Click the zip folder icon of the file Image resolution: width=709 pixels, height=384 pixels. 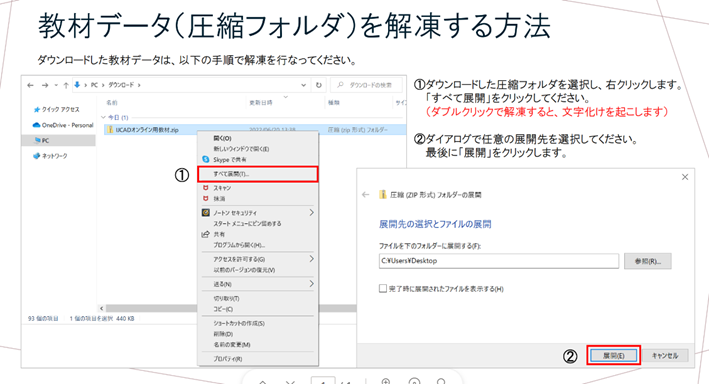(109, 130)
